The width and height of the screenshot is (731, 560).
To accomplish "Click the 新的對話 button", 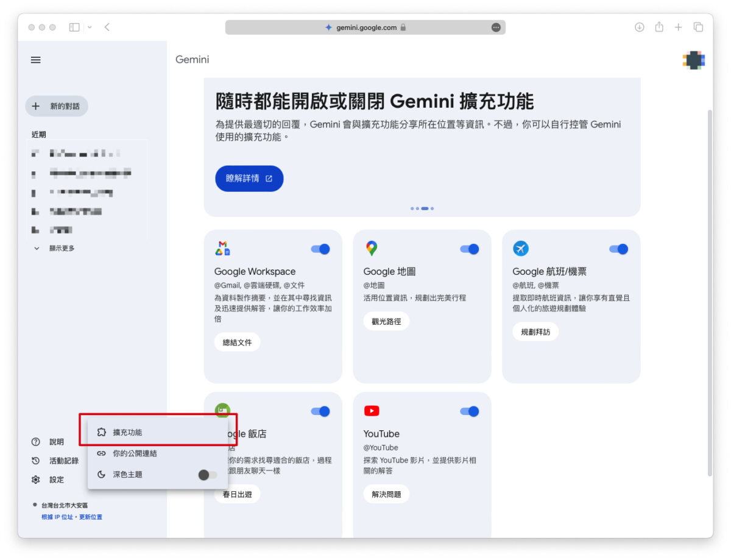I will tap(57, 106).
